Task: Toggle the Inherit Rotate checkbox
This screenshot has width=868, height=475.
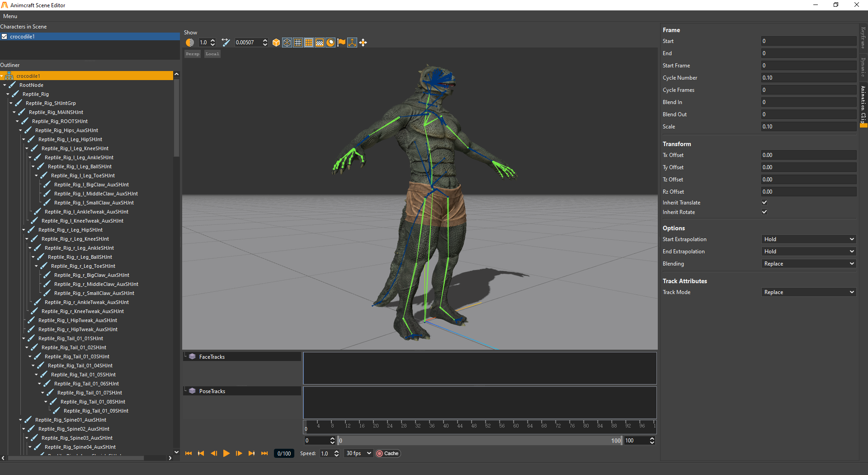Action: [x=764, y=212]
